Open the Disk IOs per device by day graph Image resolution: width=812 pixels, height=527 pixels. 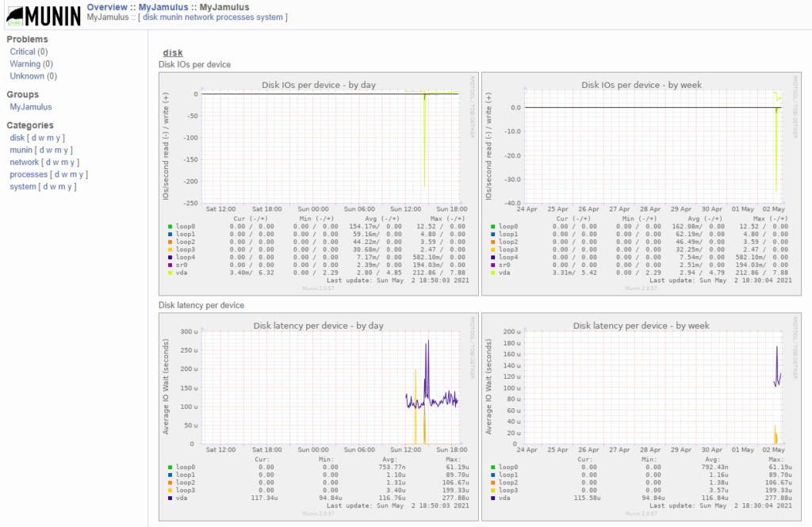point(319,184)
